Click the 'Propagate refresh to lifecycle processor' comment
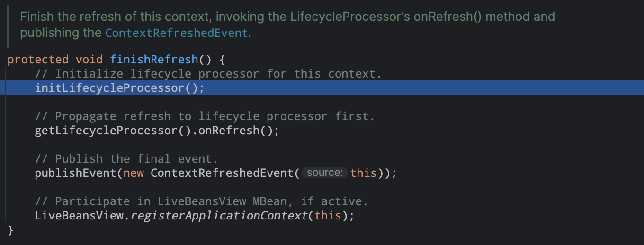This screenshot has width=644, height=245. coord(205,116)
